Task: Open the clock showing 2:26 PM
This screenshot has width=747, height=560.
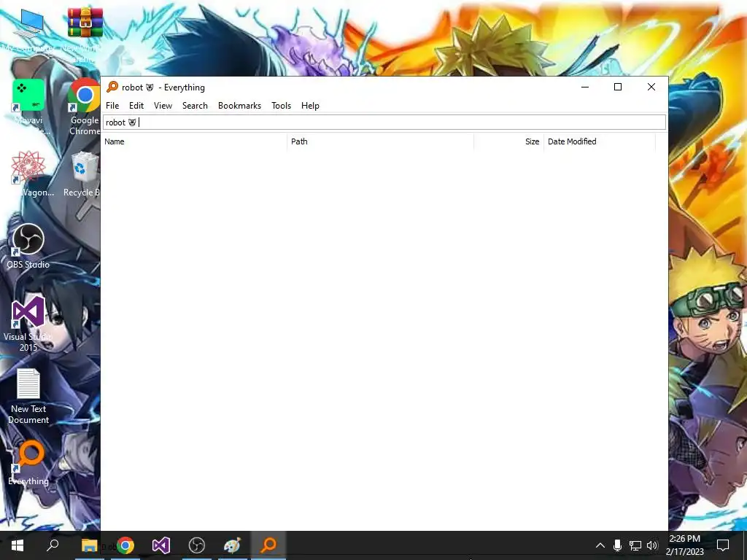Action: point(684,545)
